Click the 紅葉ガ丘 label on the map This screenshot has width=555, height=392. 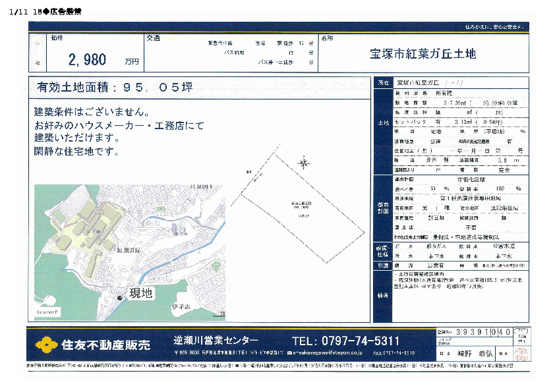(x=129, y=251)
